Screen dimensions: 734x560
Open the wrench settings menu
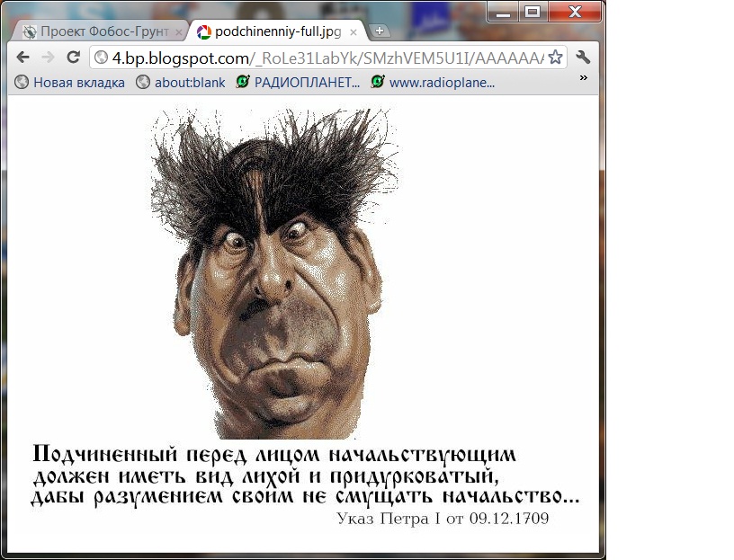[583, 57]
